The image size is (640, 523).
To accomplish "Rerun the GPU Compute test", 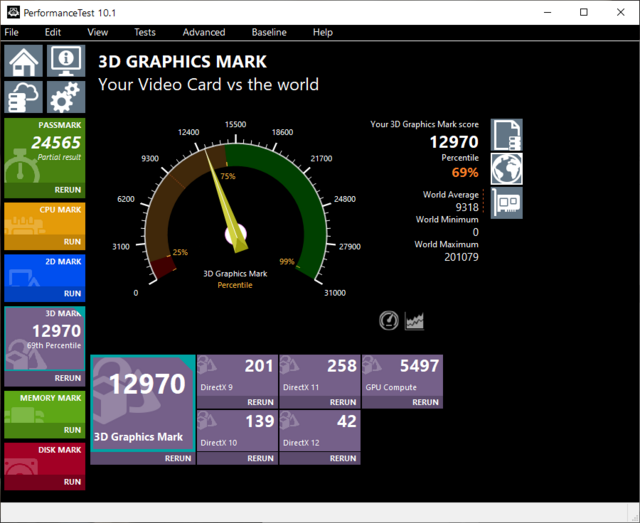I will 426,402.
